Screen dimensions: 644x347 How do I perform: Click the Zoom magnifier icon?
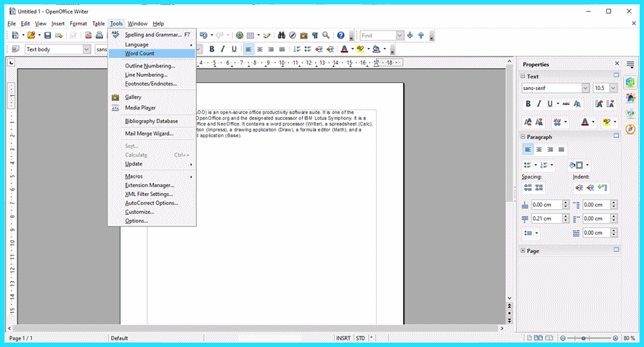click(326, 36)
